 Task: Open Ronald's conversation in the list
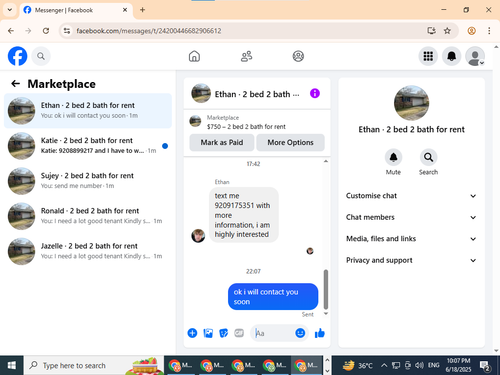[88, 216]
